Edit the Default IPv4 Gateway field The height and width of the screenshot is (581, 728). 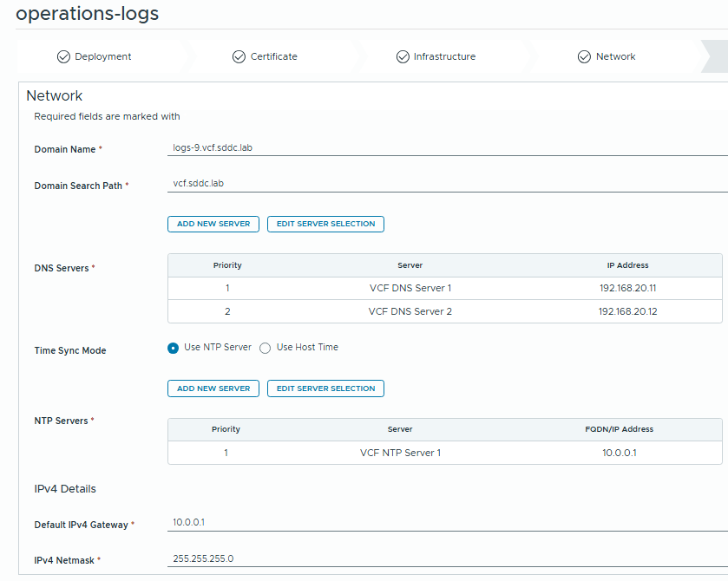[447, 522]
